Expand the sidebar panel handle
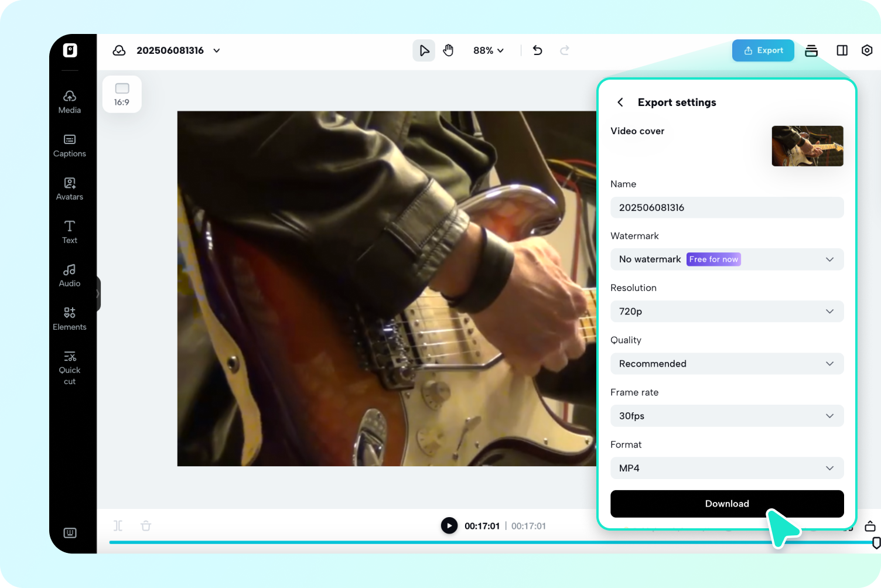Image resolution: width=881 pixels, height=588 pixels. [98, 294]
